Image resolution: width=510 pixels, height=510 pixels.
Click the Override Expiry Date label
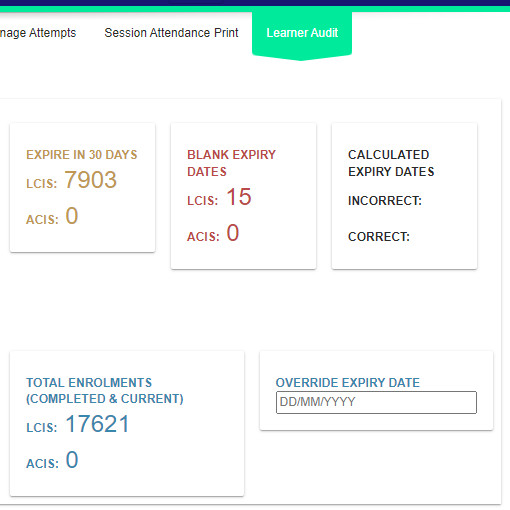click(348, 383)
